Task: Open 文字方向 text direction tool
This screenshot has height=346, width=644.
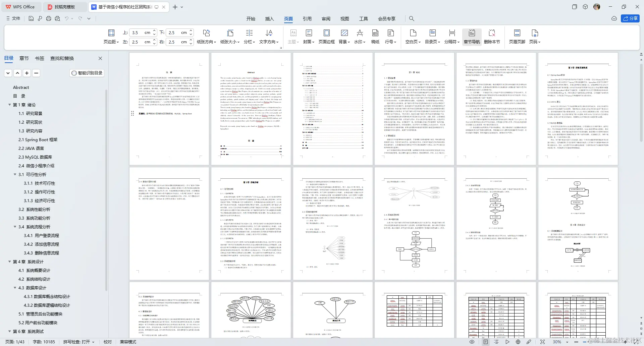Action: pos(269,37)
